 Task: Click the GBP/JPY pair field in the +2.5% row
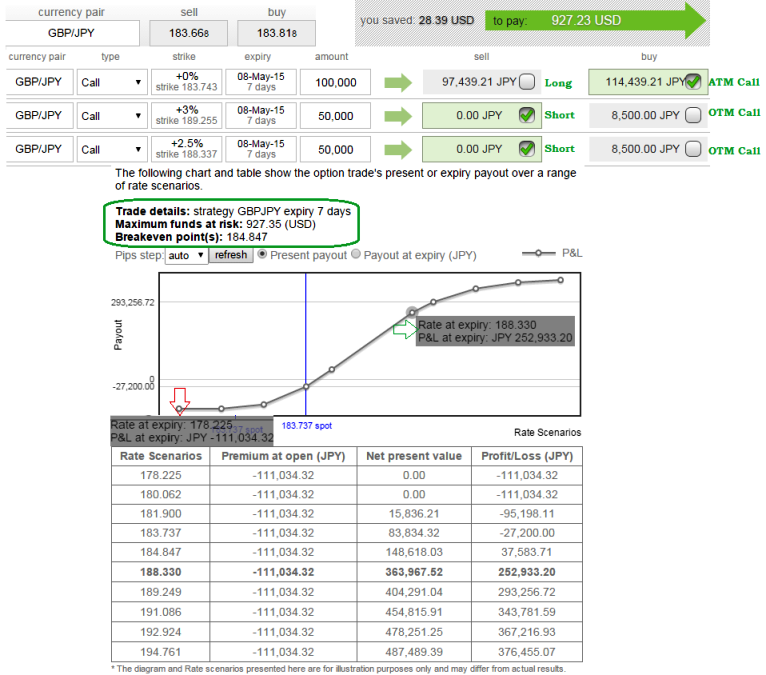click(39, 149)
